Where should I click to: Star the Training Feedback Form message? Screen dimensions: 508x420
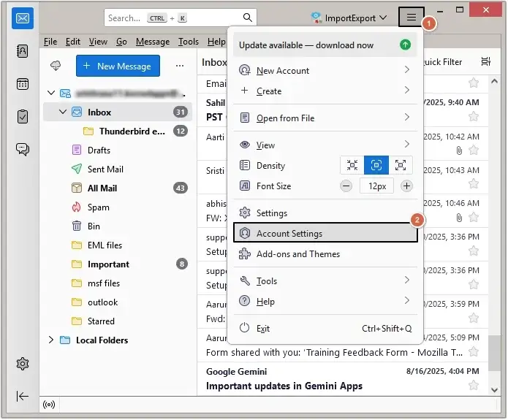click(x=474, y=351)
